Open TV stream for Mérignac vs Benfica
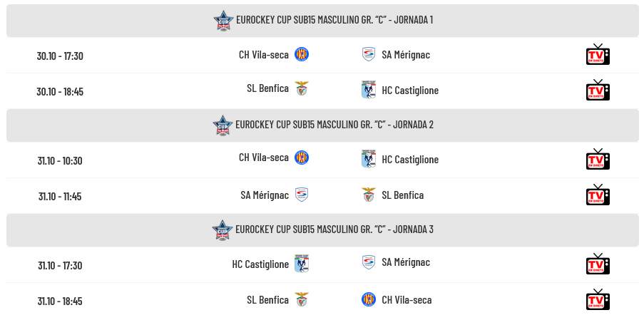 tap(598, 195)
